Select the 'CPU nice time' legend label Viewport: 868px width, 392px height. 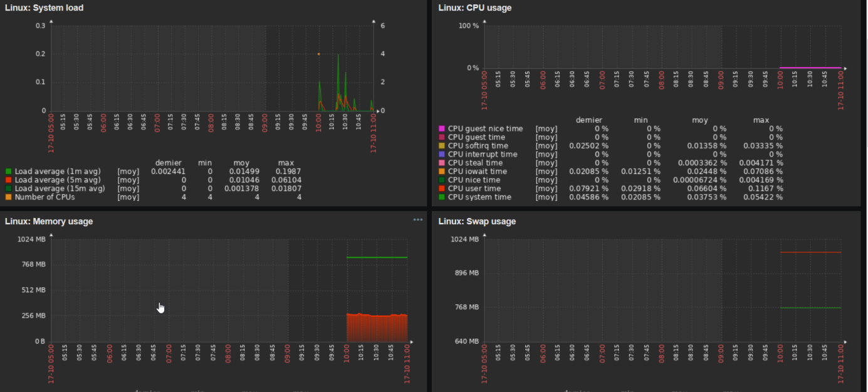click(474, 180)
